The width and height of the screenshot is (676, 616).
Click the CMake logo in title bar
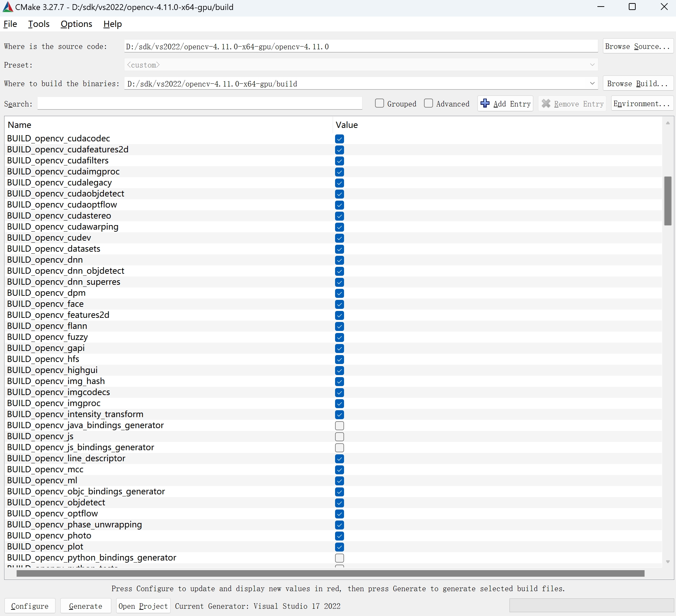pos(7,7)
